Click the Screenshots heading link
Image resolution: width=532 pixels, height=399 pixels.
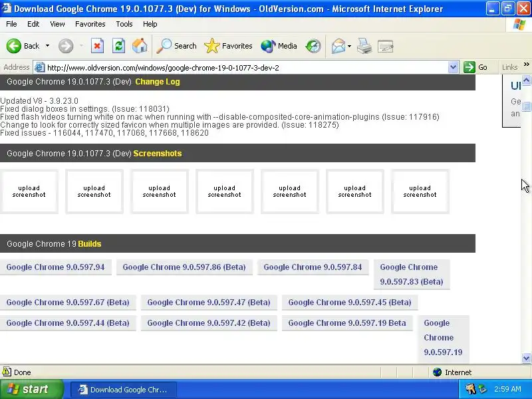click(x=158, y=154)
